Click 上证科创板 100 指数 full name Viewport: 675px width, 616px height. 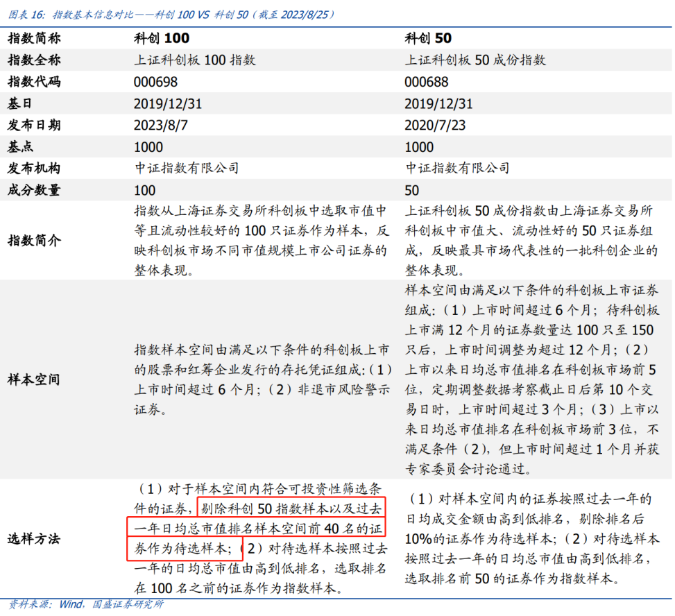pos(194,60)
